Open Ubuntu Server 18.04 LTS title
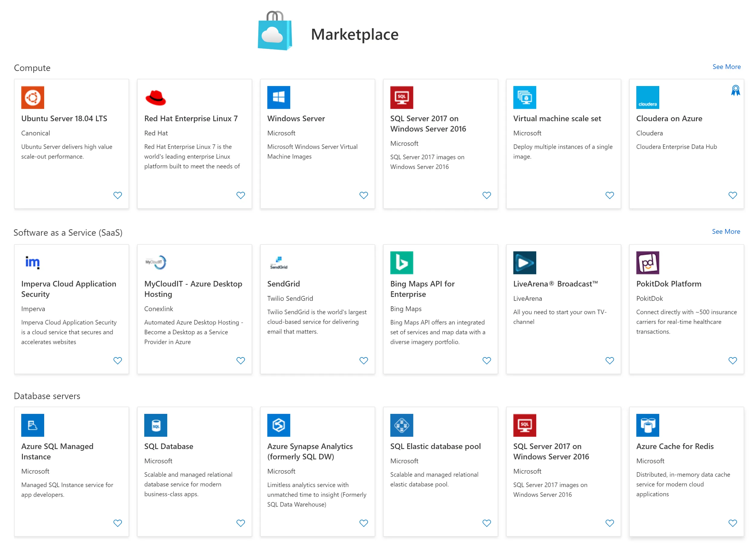The height and width of the screenshot is (549, 756). point(64,119)
